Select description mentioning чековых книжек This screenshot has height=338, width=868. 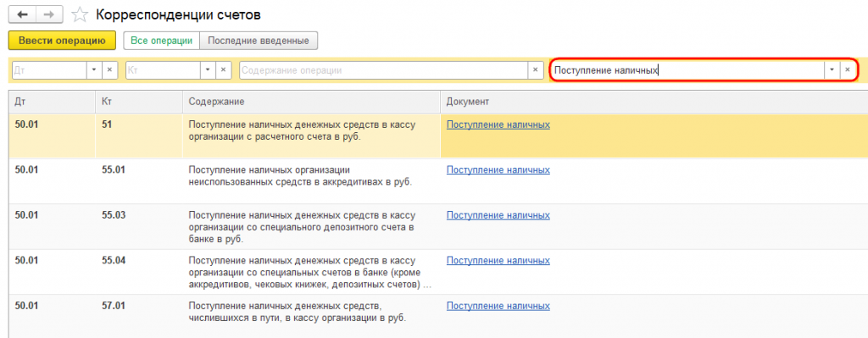(310, 272)
